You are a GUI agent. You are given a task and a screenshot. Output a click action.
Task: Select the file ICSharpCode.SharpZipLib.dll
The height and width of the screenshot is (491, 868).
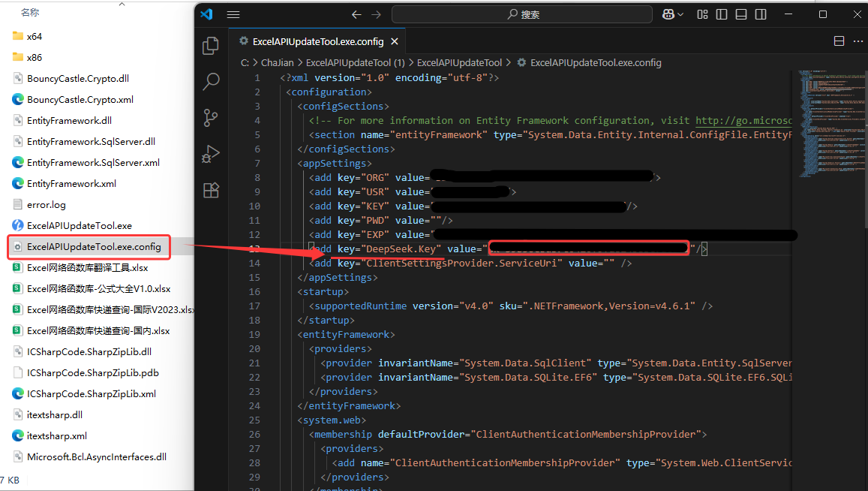[89, 352]
